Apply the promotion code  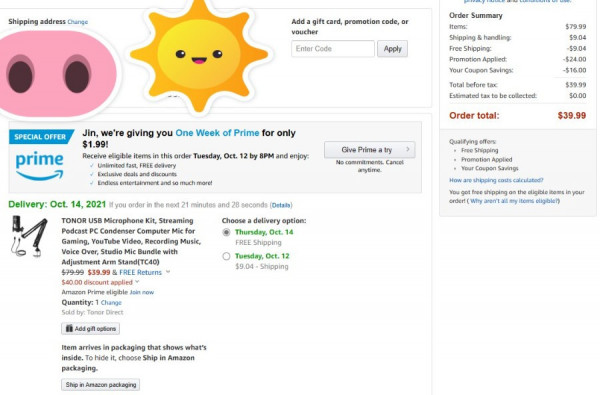(392, 49)
